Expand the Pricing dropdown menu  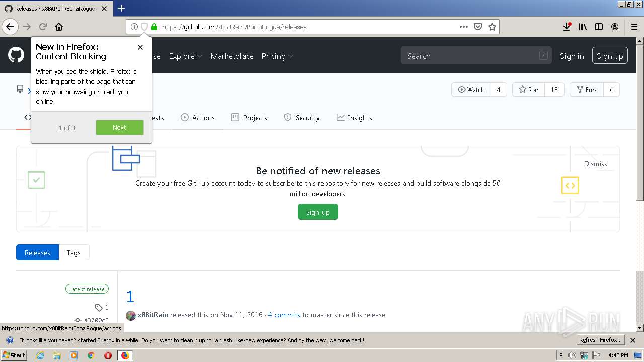pyautogui.click(x=277, y=56)
